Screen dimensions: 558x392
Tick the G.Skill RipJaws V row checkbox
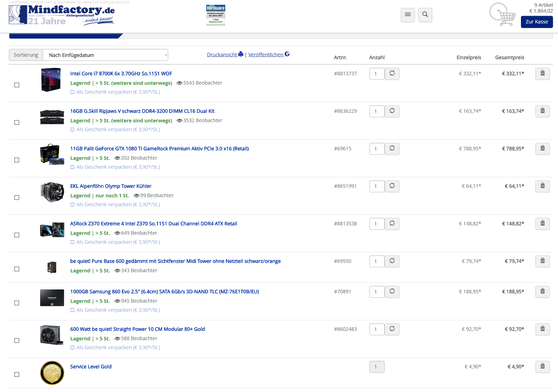(x=17, y=123)
